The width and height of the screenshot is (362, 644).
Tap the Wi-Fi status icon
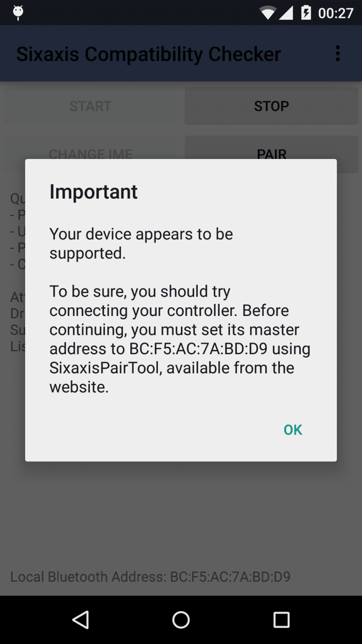pos(267,13)
